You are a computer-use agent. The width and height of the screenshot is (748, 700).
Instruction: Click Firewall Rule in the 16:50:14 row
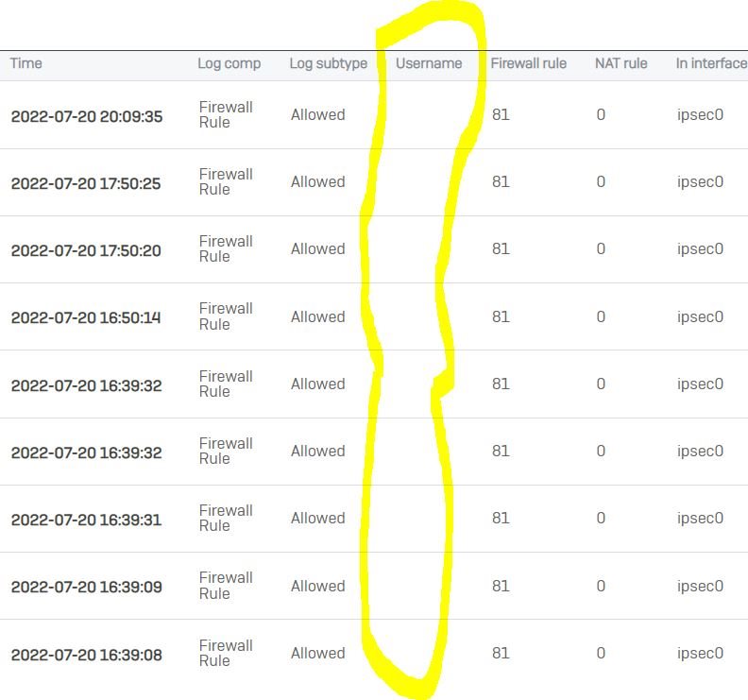pyautogui.click(x=226, y=316)
